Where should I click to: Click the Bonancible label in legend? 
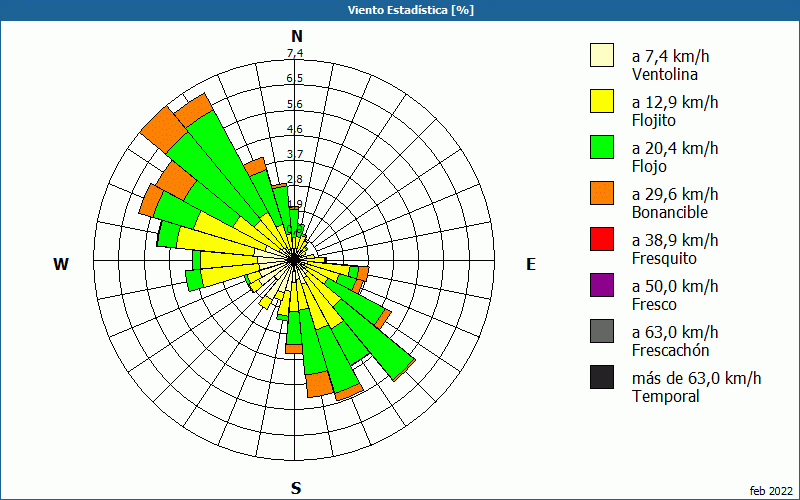click(x=670, y=212)
